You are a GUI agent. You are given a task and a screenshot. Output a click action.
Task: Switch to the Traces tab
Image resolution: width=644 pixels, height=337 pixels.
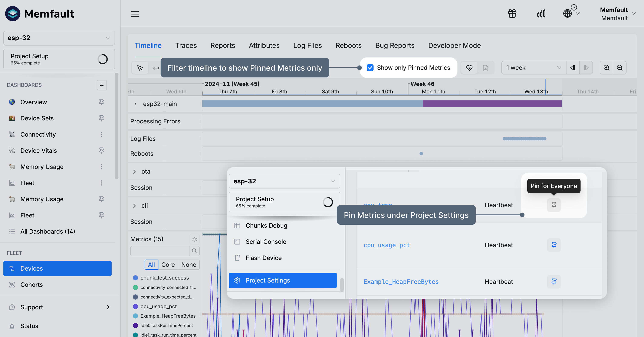click(x=186, y=46)
